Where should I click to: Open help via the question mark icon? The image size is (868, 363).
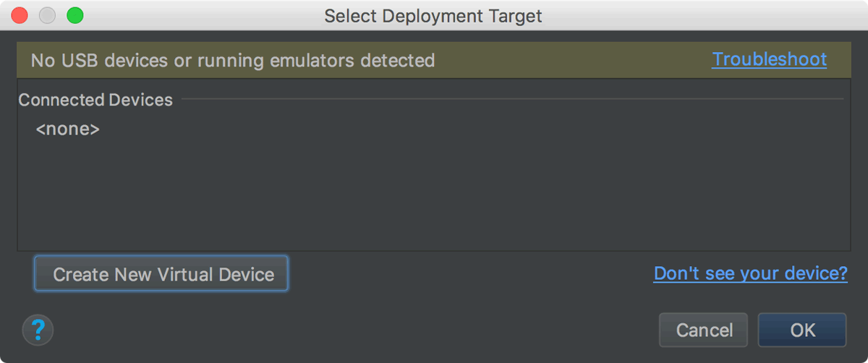(x=38, y=330)
